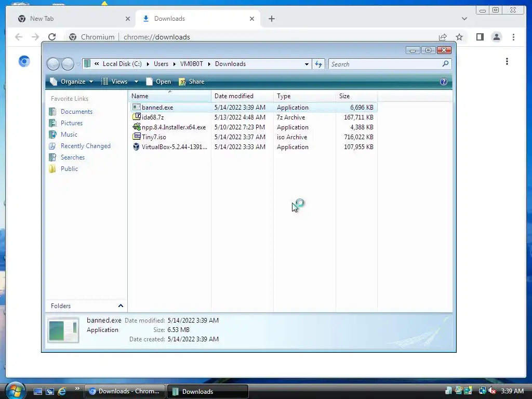
Task: Select the npp.8.4.Installer.x64.exe icon
Action: 137,127
